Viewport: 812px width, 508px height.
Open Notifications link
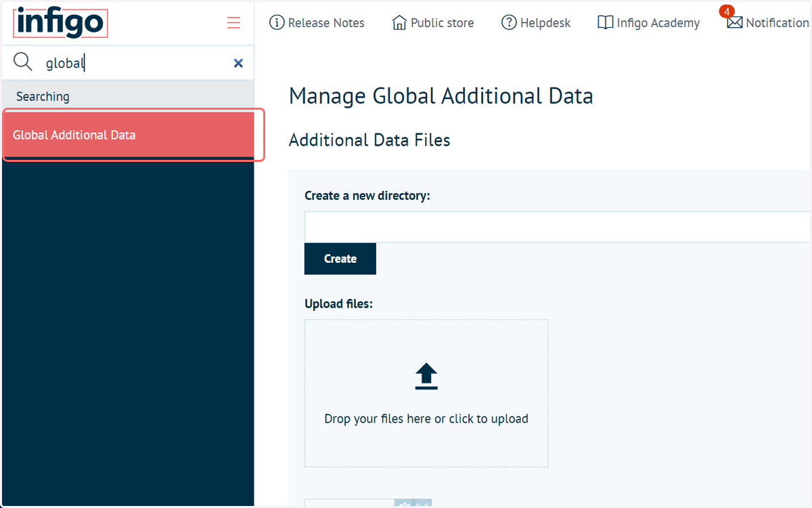(x=769, y=23)
